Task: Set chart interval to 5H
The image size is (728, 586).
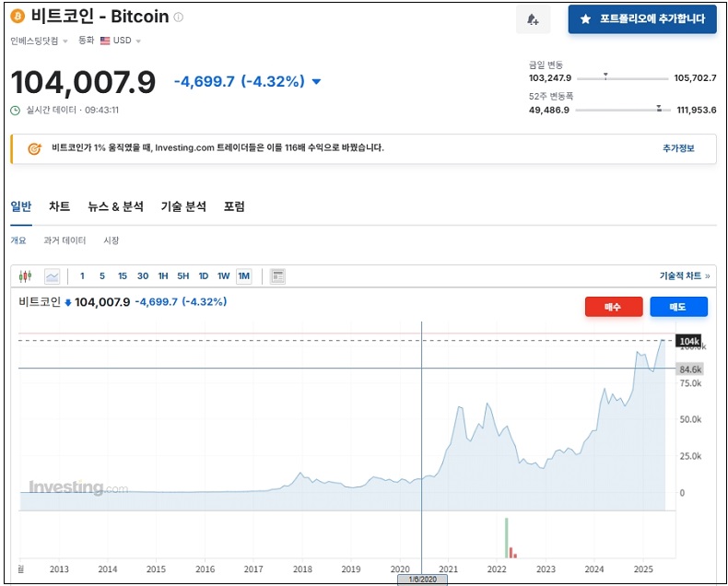Action: pyautogui.click(x=183, y=276)
